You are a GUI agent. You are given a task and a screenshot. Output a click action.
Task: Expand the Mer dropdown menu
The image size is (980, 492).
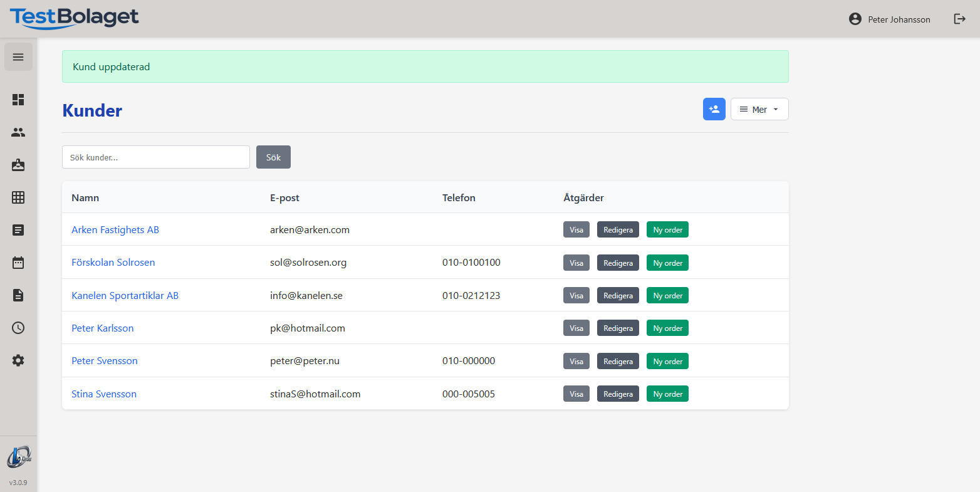(759, 109)
